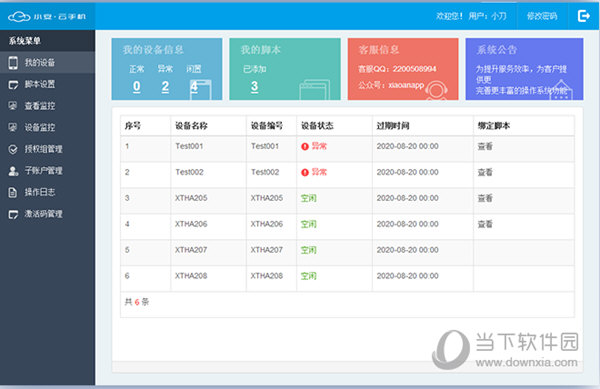Click the logout icon in top bar
The height and width of the screenshot is (389, 600).
pyautogui.click(x=584, y=16)
